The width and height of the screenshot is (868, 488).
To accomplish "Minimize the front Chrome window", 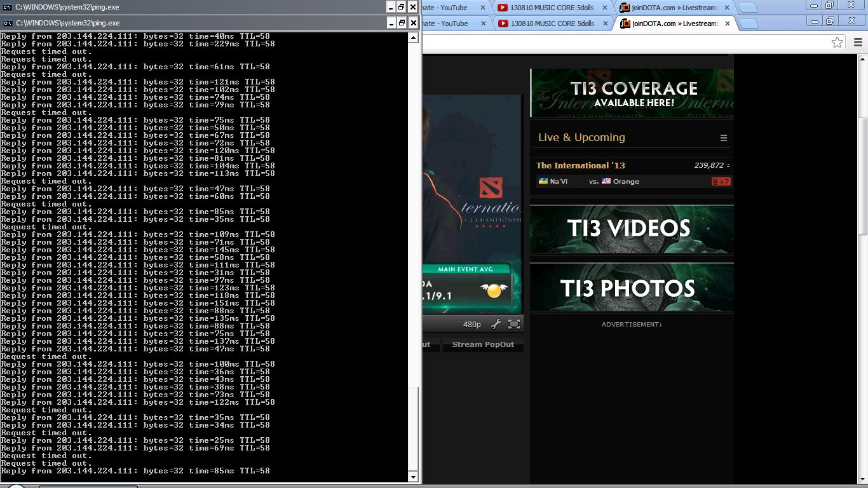I will coord(815,21).
